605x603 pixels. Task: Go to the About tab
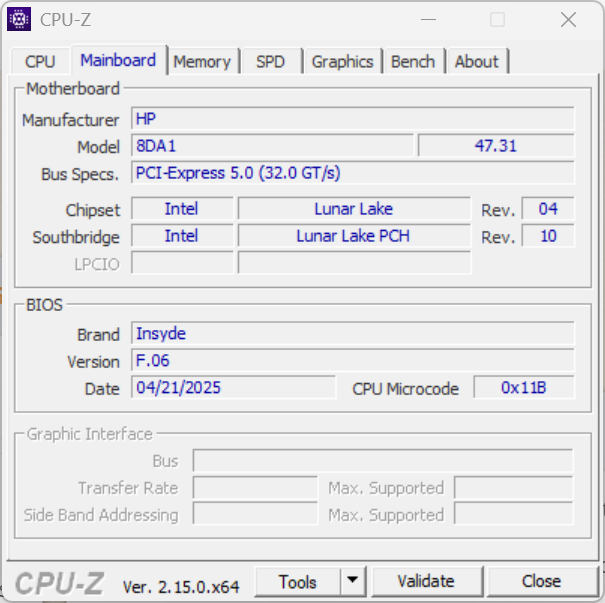(477, 61)
